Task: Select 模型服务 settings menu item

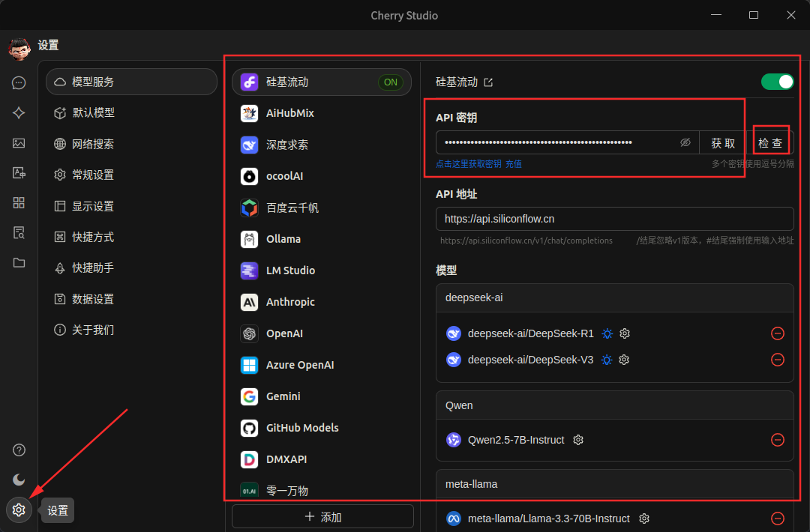Action: click(131, 82)
